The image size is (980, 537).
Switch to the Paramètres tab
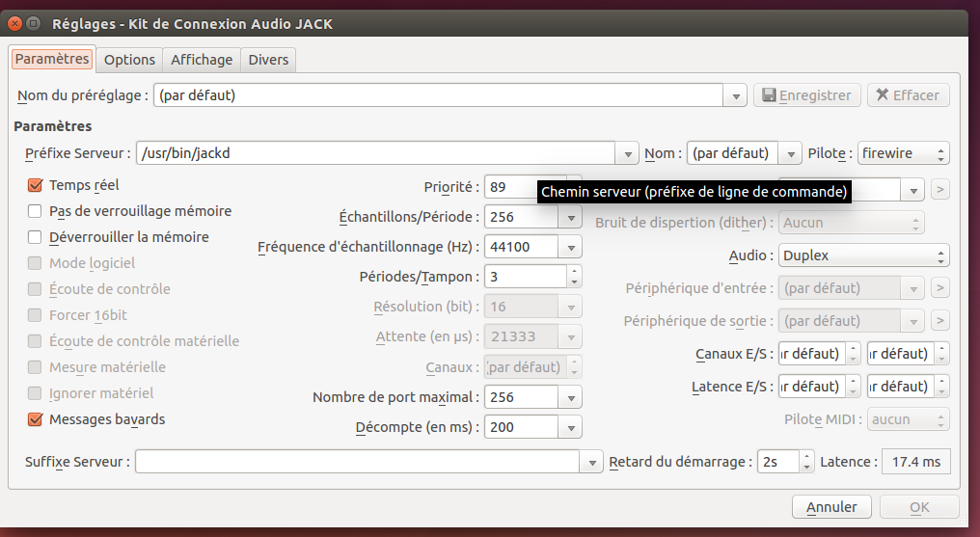click(x=52, y=60)
